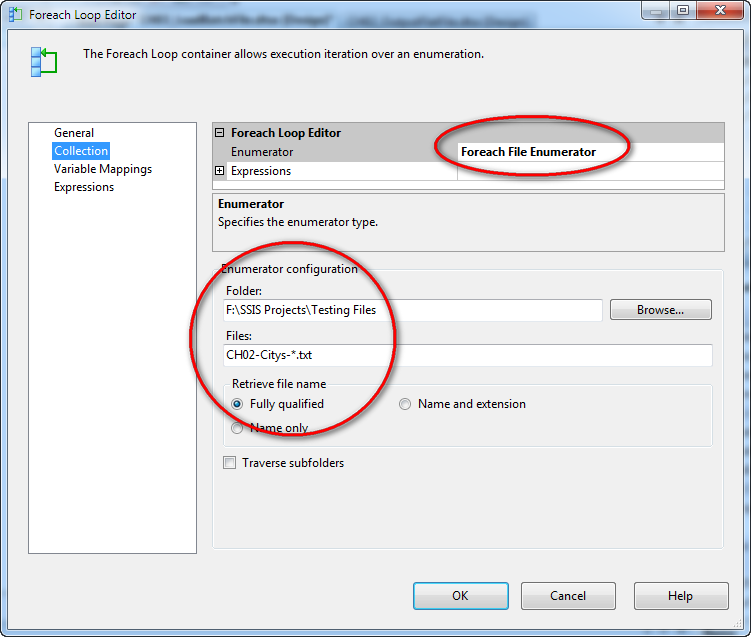
Task: Click the title bar Foreach Loop icon
Action: (15, 14)
